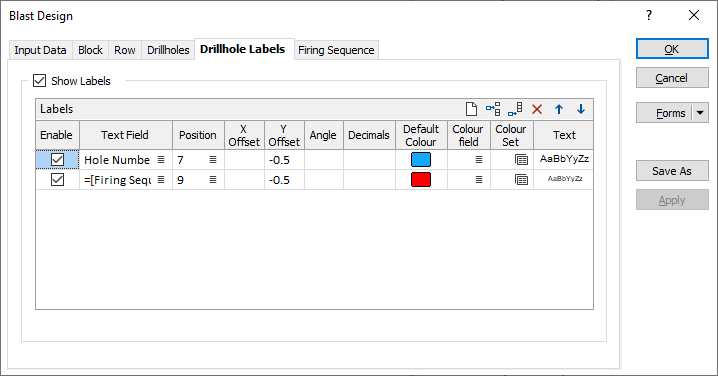Click the Enable column header

(x=56, y=135)
